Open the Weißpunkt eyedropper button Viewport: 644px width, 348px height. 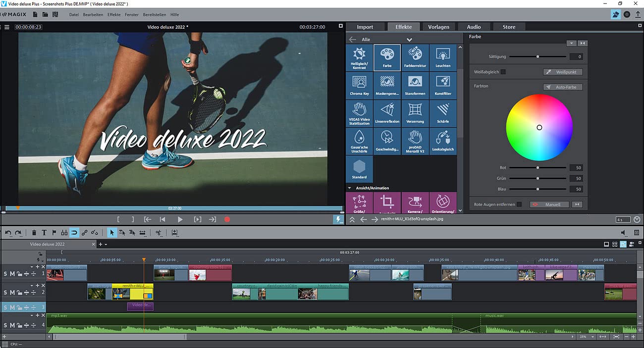coord(562,72)
